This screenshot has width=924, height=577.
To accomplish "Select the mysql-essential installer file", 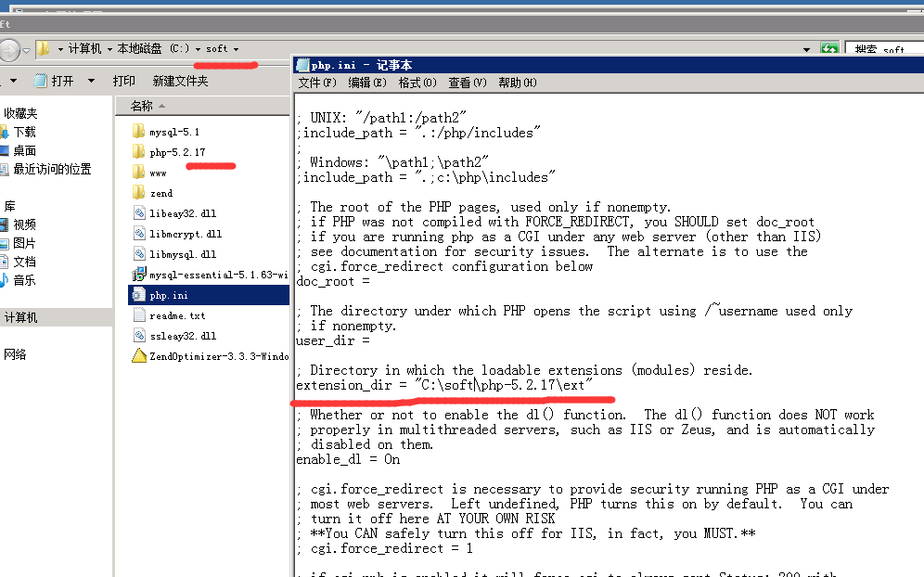I will [212, 275].
